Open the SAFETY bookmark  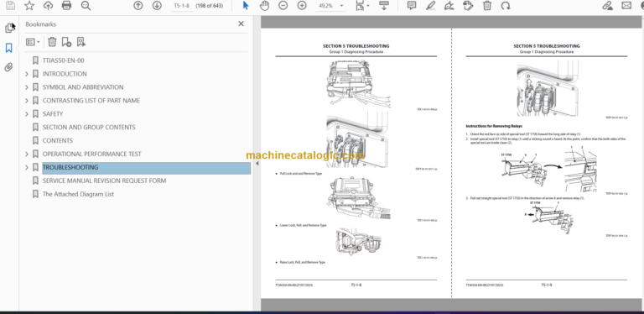coord(53,114)
